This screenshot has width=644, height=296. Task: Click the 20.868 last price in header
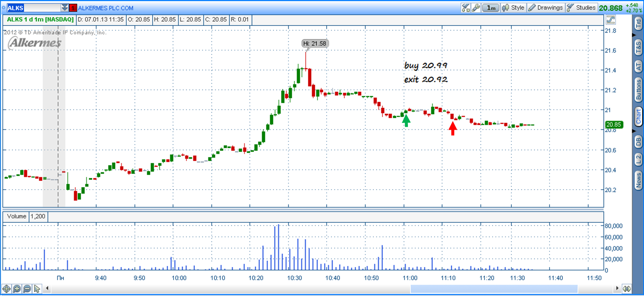(x=611, y=8)
